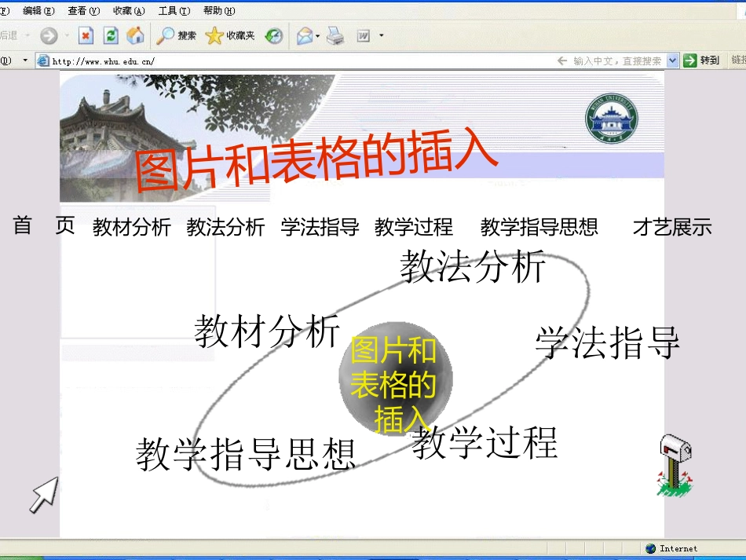Click 教学指导思想 in the navigation bar

coord(539,227)
